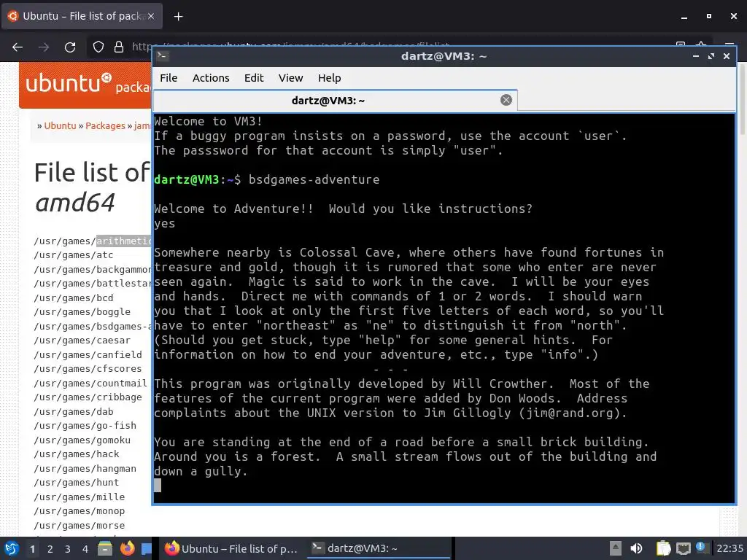
Task: Switch to workspace 4
Action: pos(85,549)
